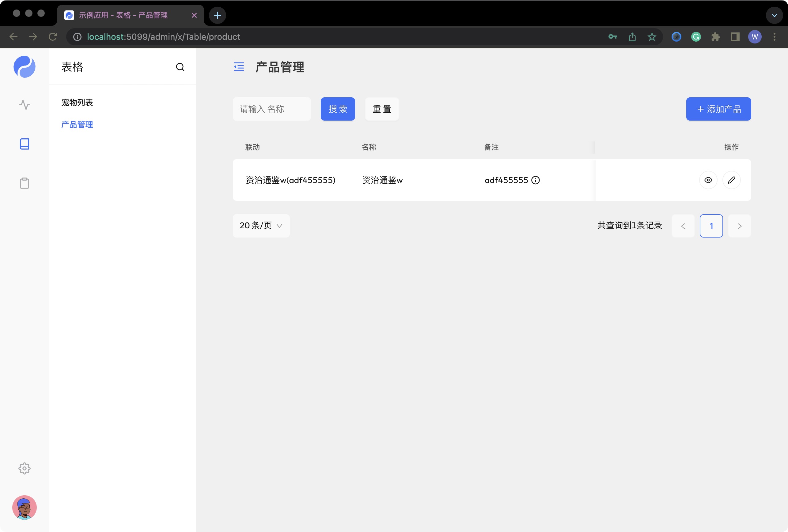Click the 添加产品 button
Viewport: 788px width, 532px height.
tap(718, 109)
